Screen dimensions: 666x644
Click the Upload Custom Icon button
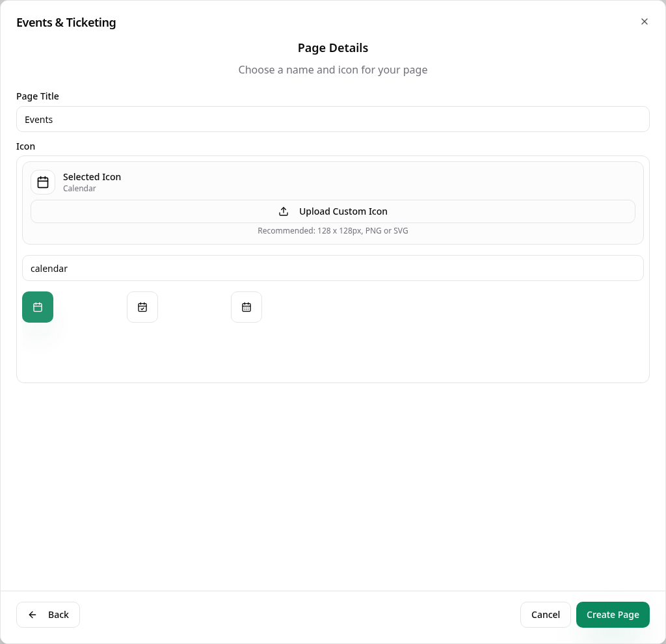[333, 211]
